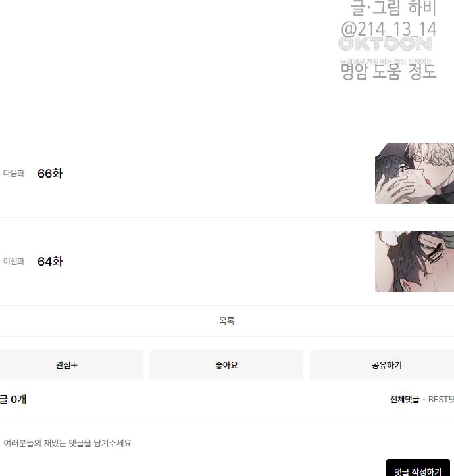
Task: Click the OKTOON tagline under the logo
Action: (x=386, y=61)
